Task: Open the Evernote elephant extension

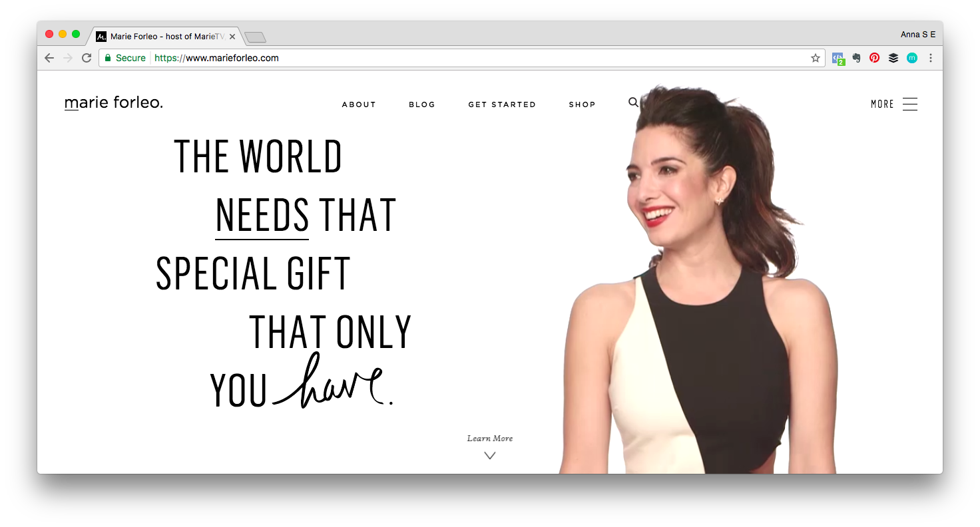Action: click(x=857, y=58)
